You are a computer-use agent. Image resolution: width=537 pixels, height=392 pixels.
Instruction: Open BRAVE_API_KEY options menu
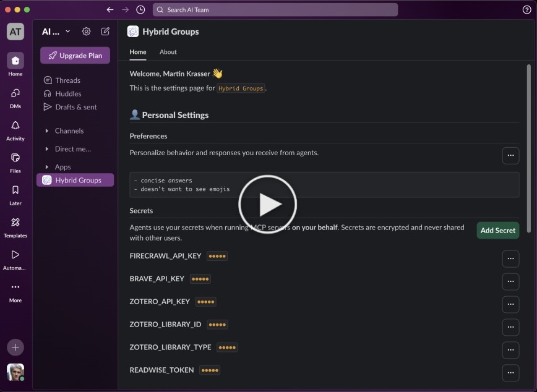pos(510,281)
